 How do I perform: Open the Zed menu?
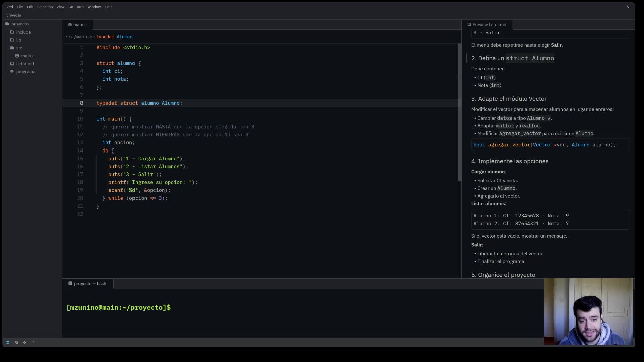(10, 7)
